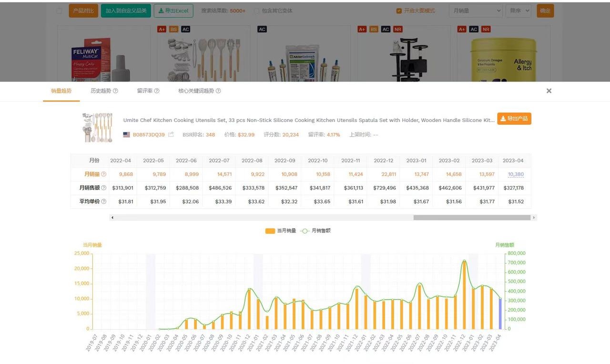Image resolution: width=610 pixels, height=364 pixels.
Task: Check the select-all checkbox near 产品对比
Action: (x=60, y=10)
